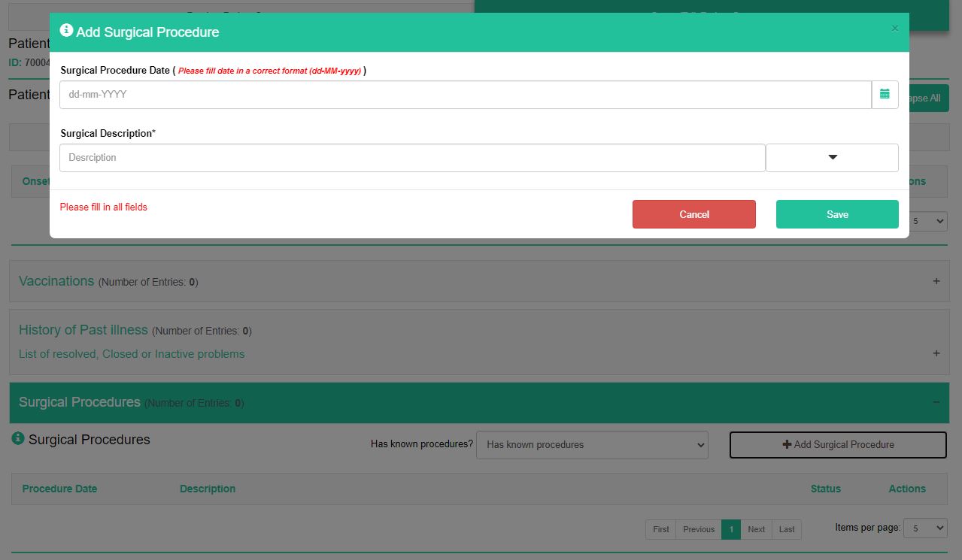Expand History of Past illness section
This screenshot has width=962, height=560.
click(936, 353)
